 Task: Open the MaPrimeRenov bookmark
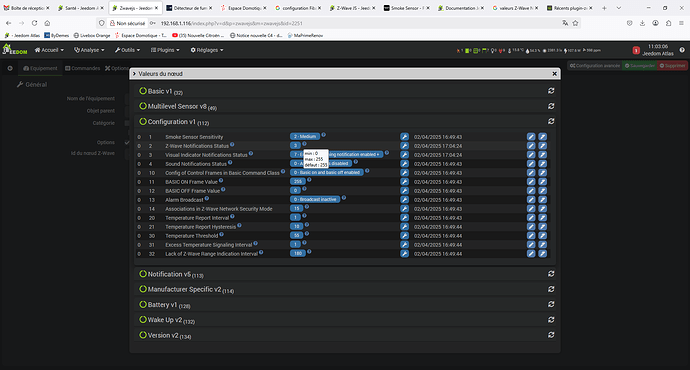pyautogui.click(x=305, y=35)
